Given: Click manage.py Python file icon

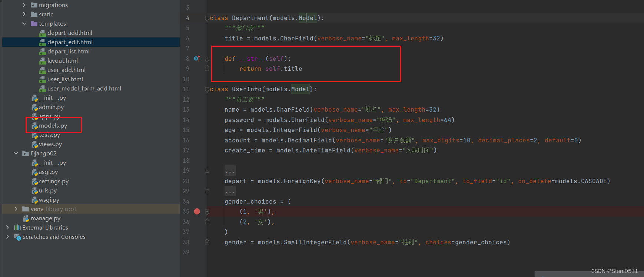Looking at the screenshot, I should (26, 218).
